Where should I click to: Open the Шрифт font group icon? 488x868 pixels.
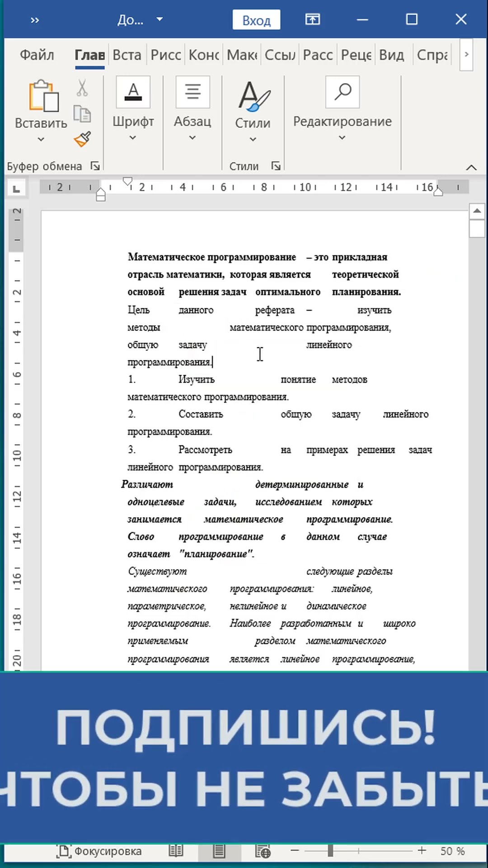coord(133,92)
